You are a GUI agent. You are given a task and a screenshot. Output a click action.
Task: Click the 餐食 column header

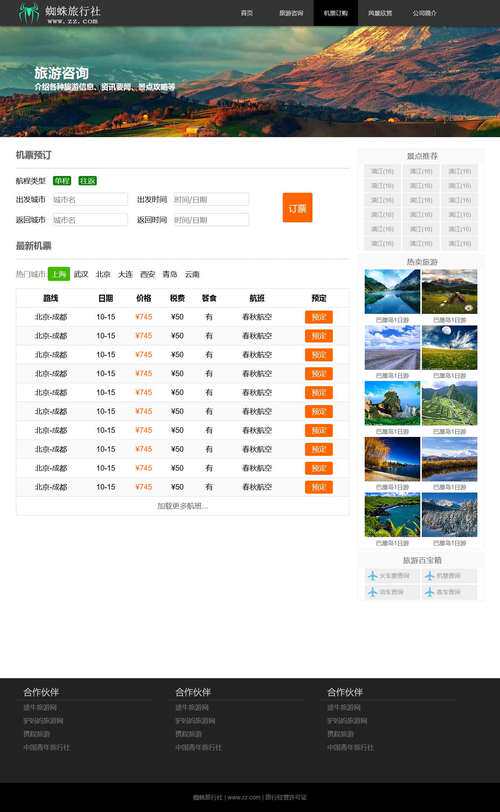pyautogui.click(x=209, y=298)
